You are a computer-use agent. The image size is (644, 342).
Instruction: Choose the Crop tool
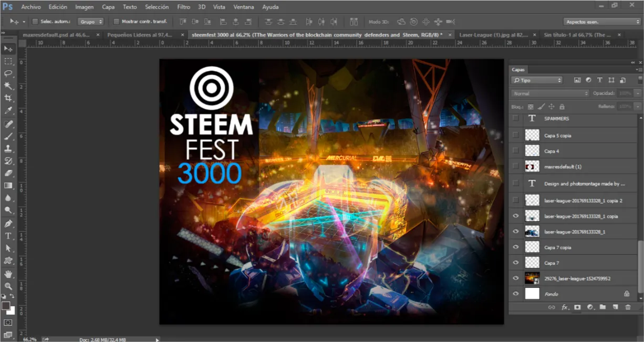[8, 99]
